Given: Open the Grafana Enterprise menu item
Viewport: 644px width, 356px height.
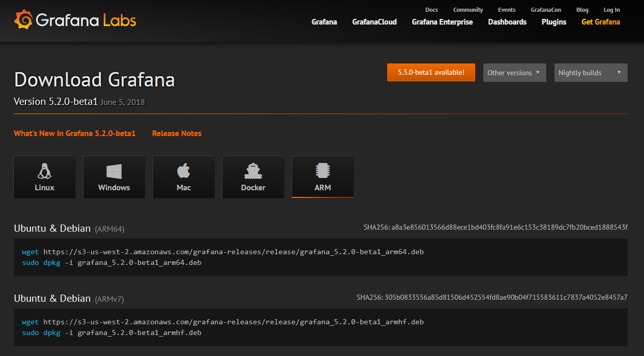Looking at the screenshot, I should [442, 22].
